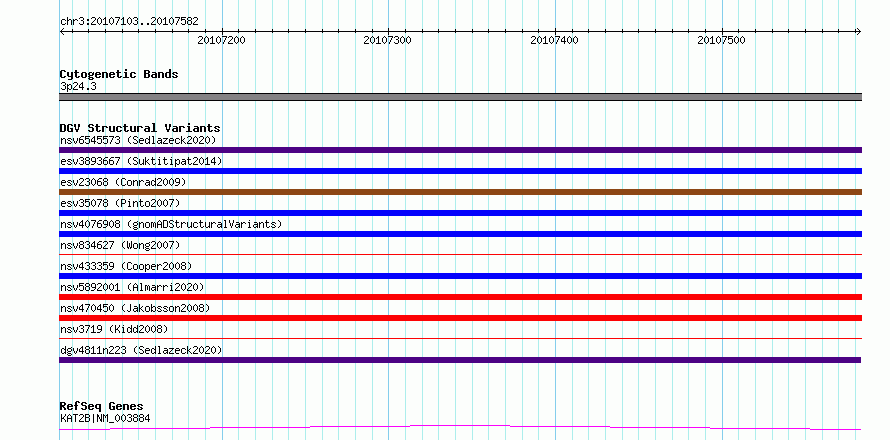The height and width of the screenshot is (440, 890).
Task: Click the 3p24.3 band label
Action: coord(78,86)
